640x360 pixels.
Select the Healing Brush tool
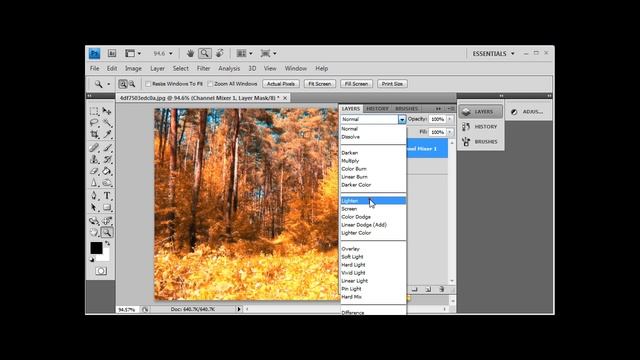coord(94,148)
